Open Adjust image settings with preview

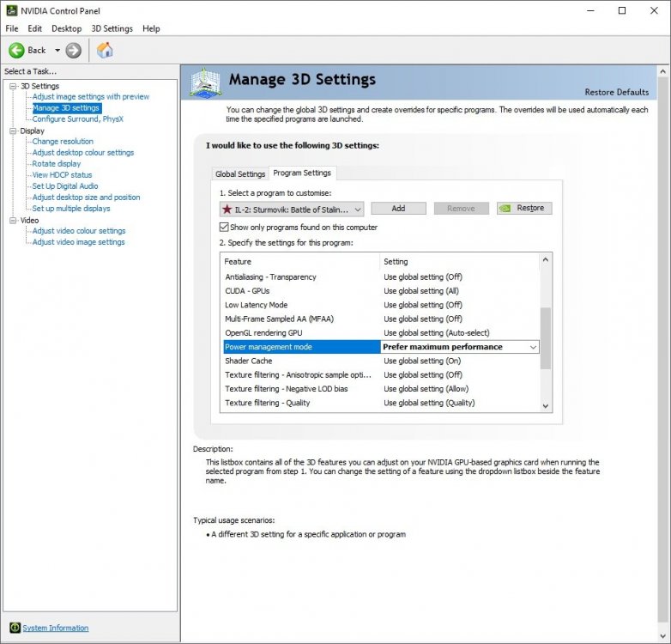pyautogui.click(x=91, y=97)
